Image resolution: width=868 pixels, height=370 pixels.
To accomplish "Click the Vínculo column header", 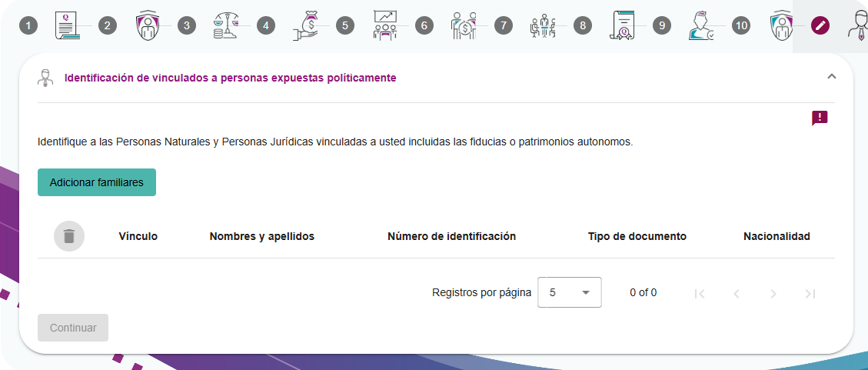I will [x=138, y=236].
